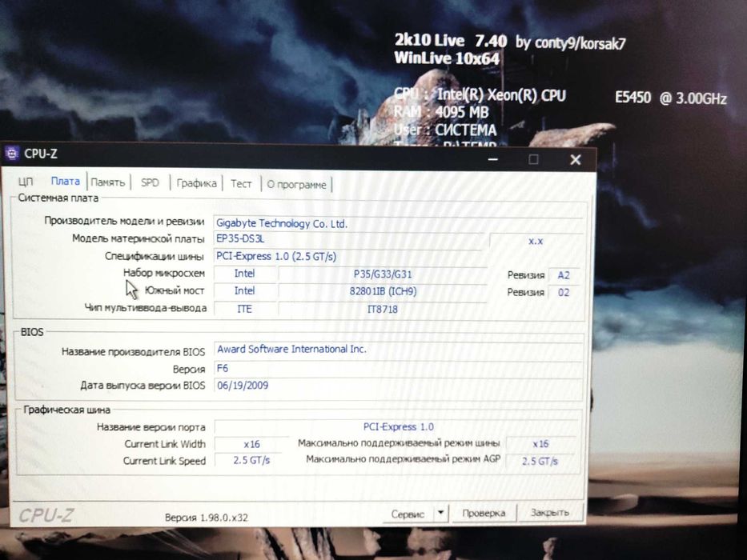Click the desktop RAM 4095 MB text

(x=442, y=112)
